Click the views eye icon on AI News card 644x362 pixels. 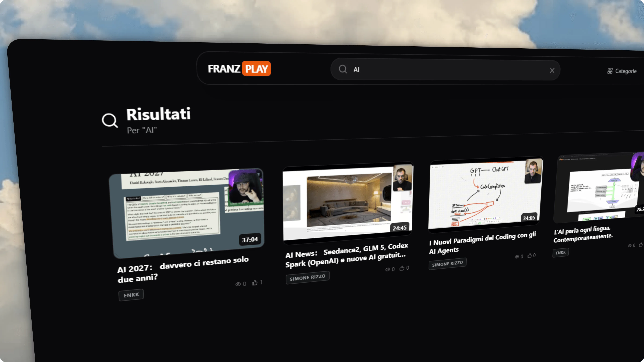(x=387, y=269)
